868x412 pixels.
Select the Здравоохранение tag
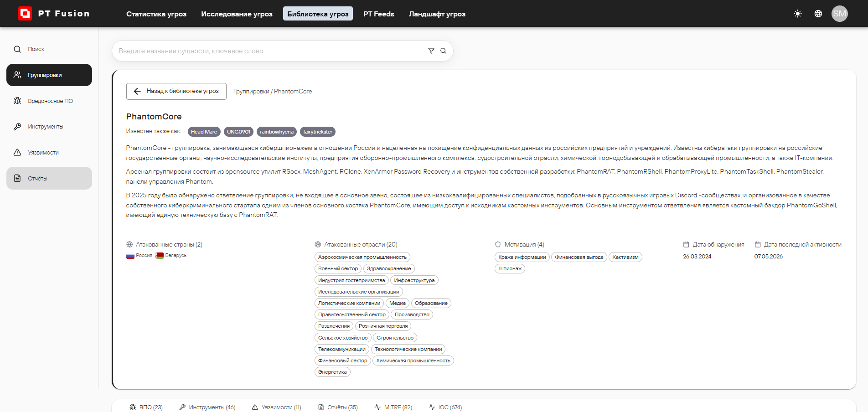(x=389, y=269)
